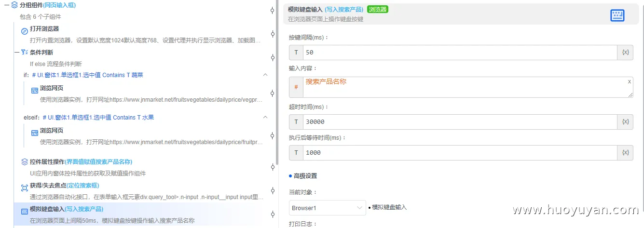644x228 pixels.
Task: Click the T type toggle for 按键间隔
Action: (x=296, y=53)
